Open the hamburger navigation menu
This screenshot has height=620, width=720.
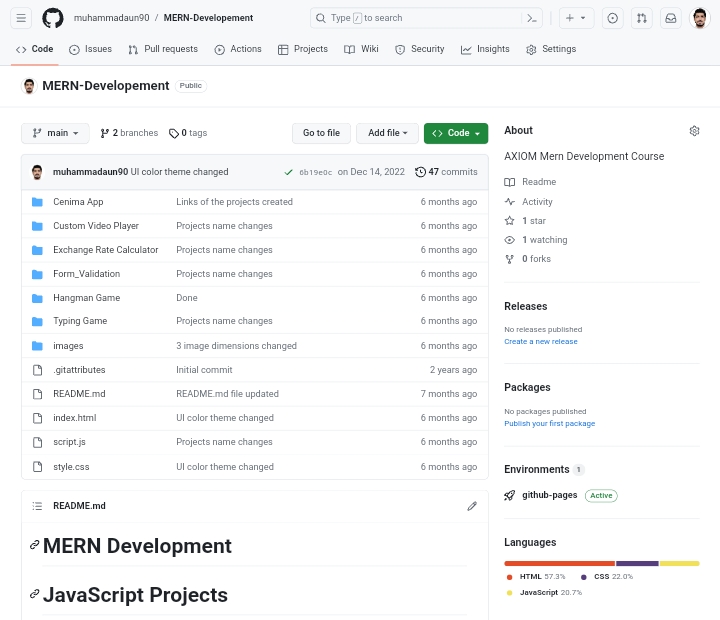click(21, 18)
